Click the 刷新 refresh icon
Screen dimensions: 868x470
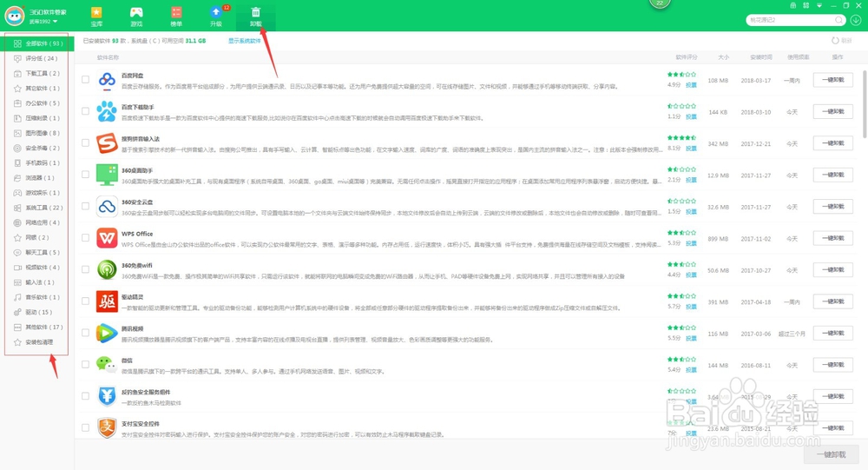(835, 41)
